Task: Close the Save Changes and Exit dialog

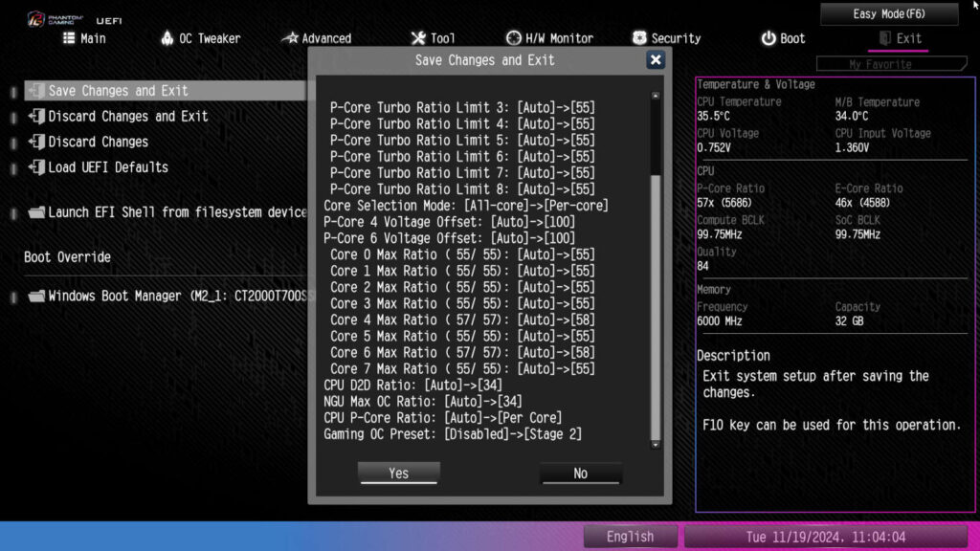Action: point(656,60)
